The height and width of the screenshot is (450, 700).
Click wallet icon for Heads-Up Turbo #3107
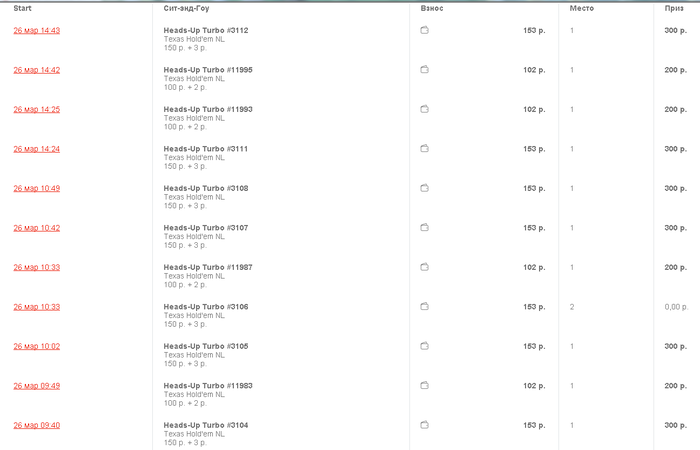(425, 227)
